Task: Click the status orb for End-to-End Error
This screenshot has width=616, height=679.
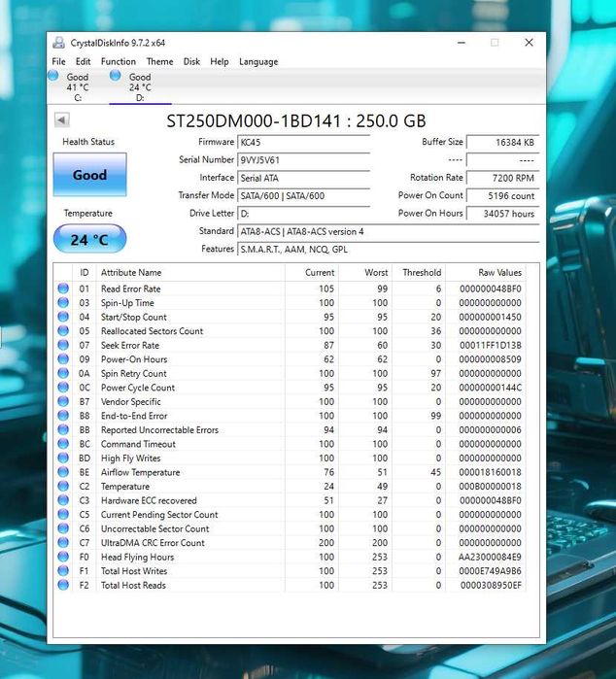Action: [x=63, y=416]
